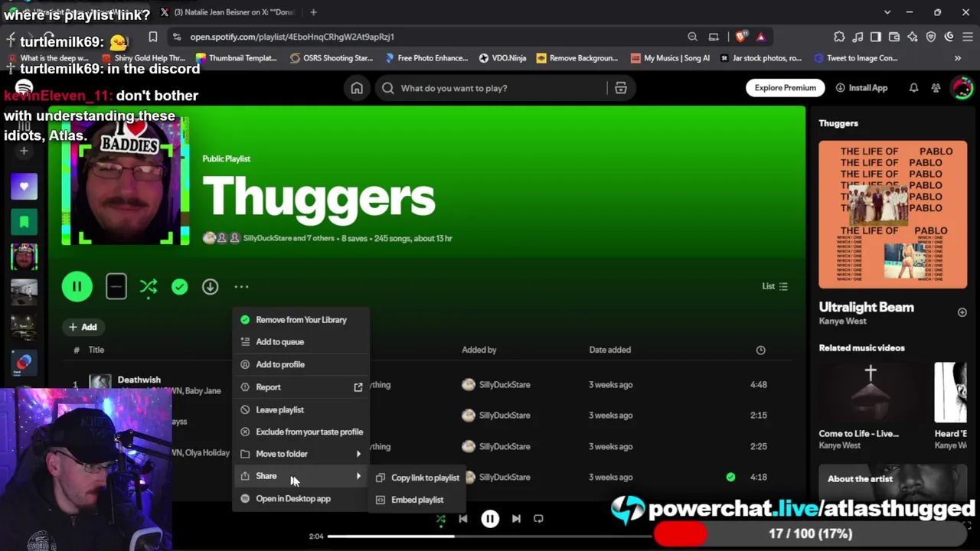
Task: Open the browser main hamburger menu
Action: point(968,37)
